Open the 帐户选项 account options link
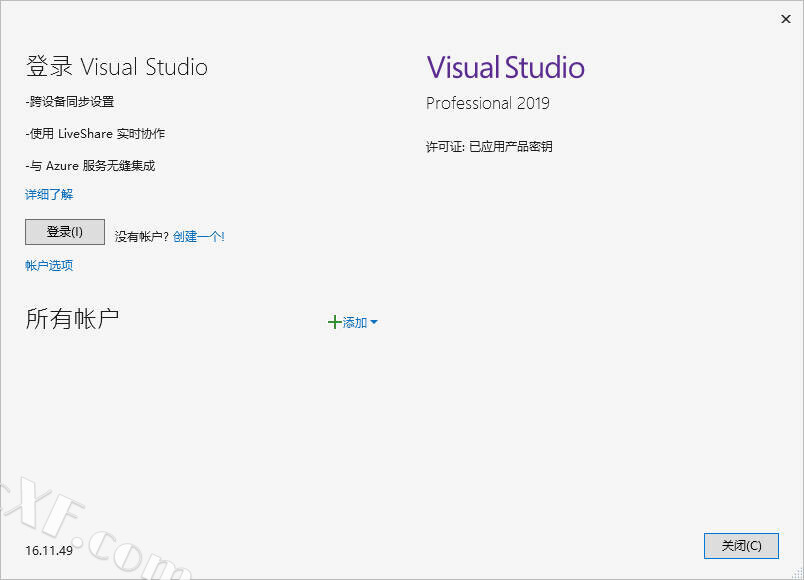The height and width of the screenshot is (580, 804). click(x=49, y=265)
